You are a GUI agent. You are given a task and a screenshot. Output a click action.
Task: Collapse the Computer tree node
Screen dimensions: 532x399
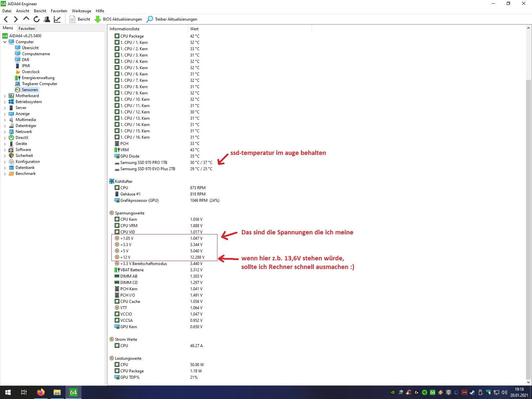coord(5,42)
